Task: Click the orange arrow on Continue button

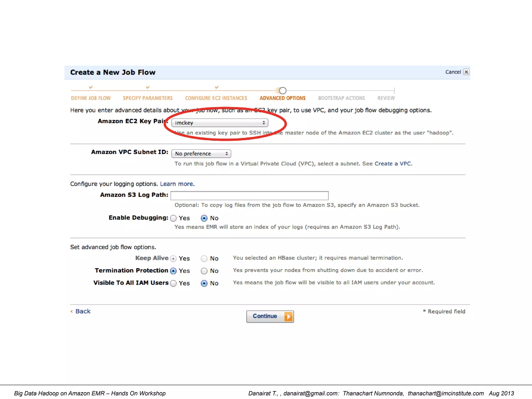Action: [288, 316]
